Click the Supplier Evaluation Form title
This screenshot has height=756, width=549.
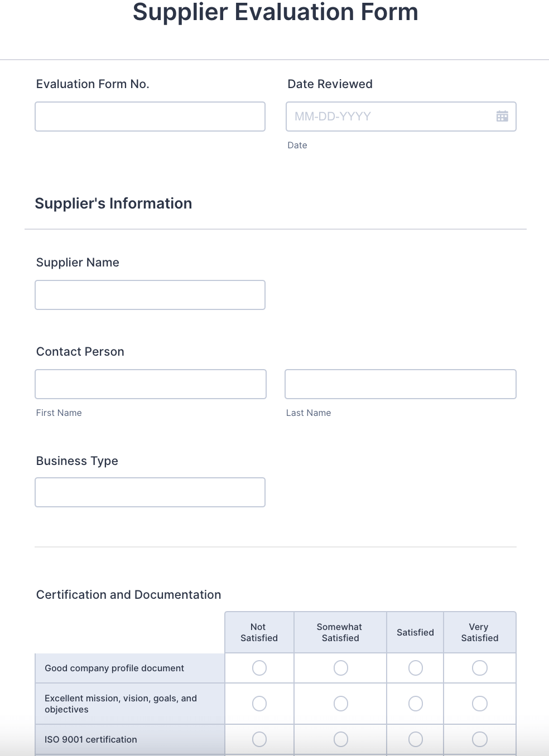[275, 12]
